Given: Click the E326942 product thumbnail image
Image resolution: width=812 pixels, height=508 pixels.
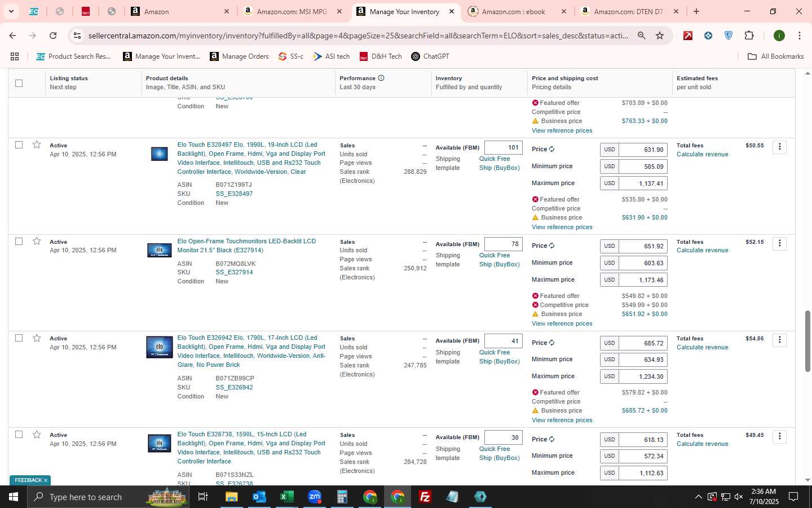Looking at the screenshot, I should (160, 347).
